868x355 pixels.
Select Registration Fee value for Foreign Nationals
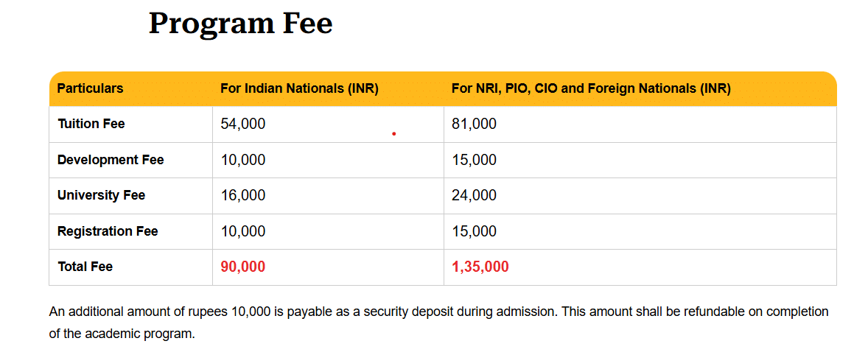pyautogui.click(x=474, y=231)
